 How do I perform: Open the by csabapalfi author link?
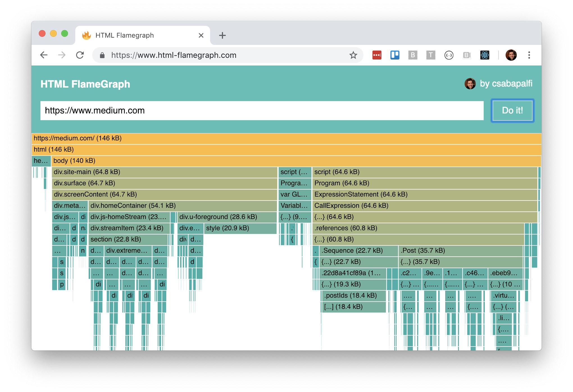[506, 84]
